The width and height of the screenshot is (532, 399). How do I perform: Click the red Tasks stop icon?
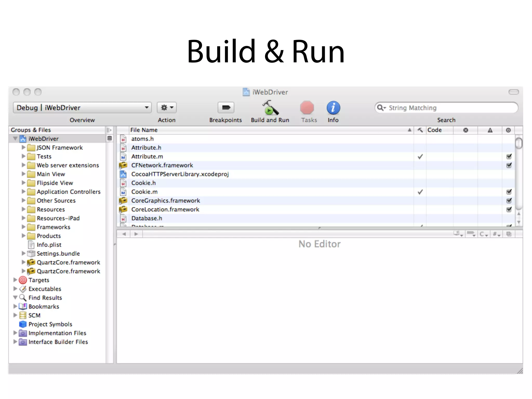point(307,108)
